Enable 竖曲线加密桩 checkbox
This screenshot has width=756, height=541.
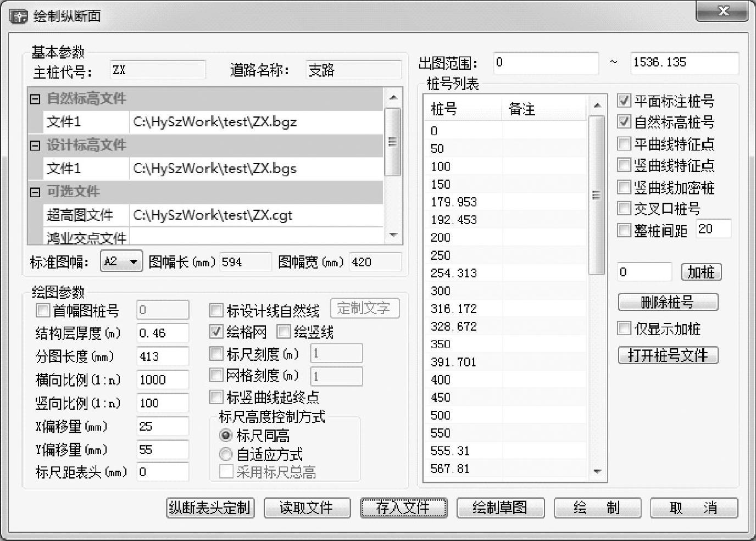coord(624,187)
